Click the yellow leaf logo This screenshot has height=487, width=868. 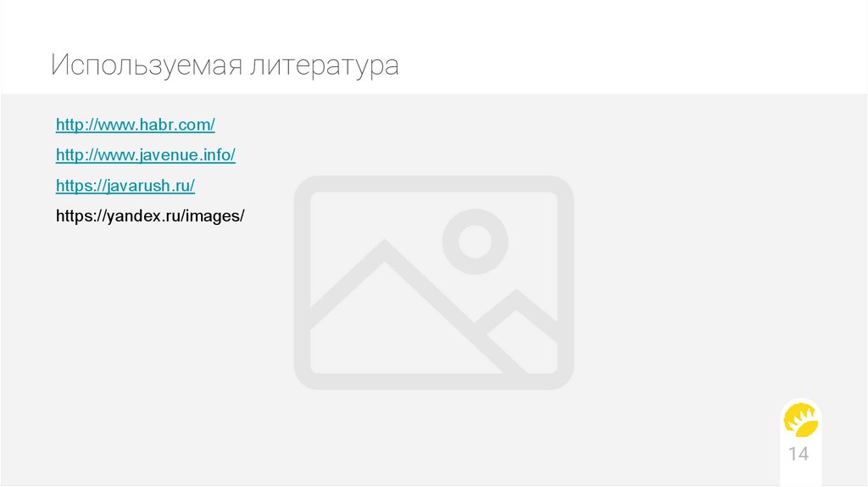(x=801, y=421)
